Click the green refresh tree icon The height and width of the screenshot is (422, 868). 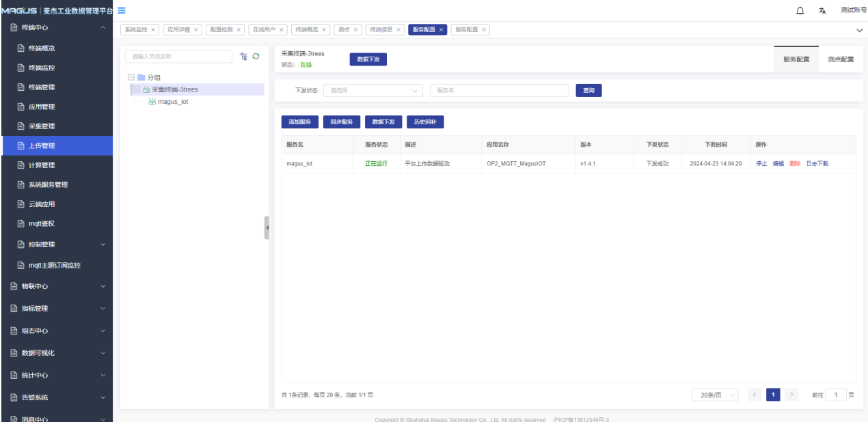[256, 57]
